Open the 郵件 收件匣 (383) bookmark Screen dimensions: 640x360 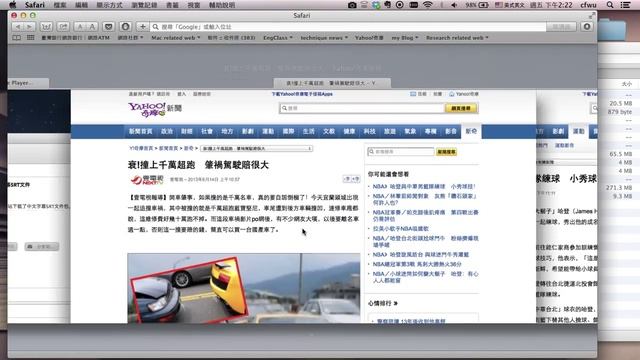pos(231,38)
